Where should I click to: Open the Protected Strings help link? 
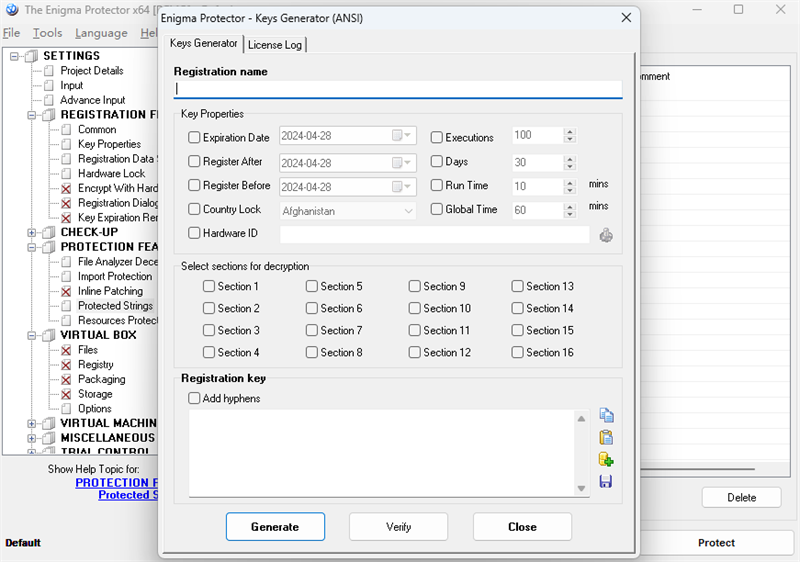(x=128, y=495)
